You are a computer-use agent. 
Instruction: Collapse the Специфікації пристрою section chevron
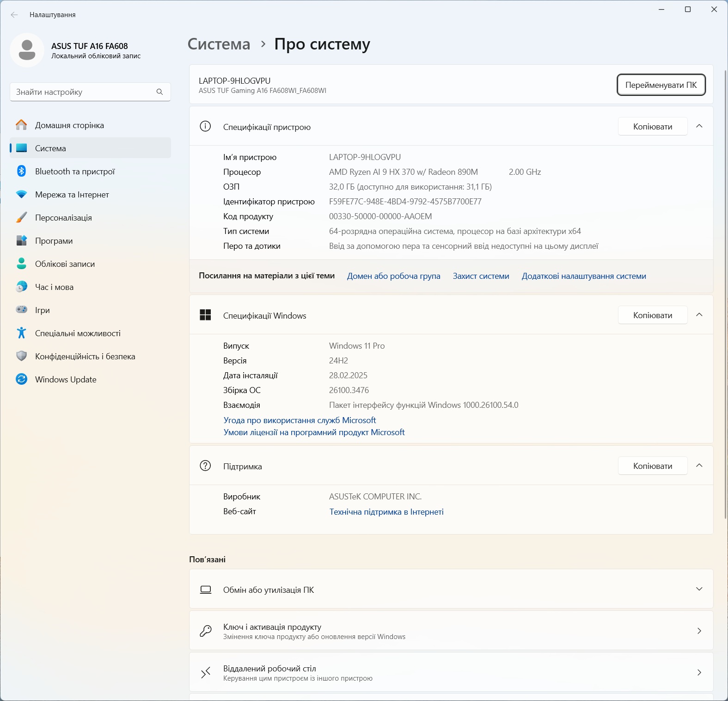click(x=699, y=126)
